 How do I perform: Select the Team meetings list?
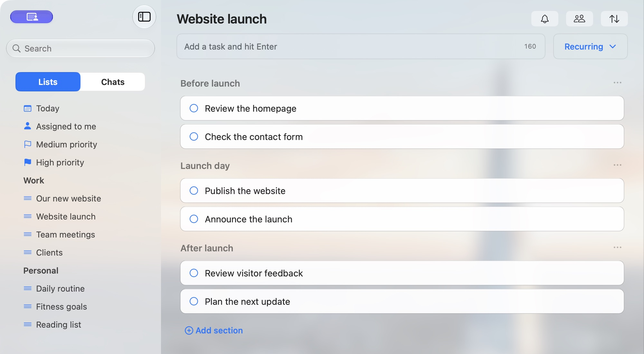point(66,235)
